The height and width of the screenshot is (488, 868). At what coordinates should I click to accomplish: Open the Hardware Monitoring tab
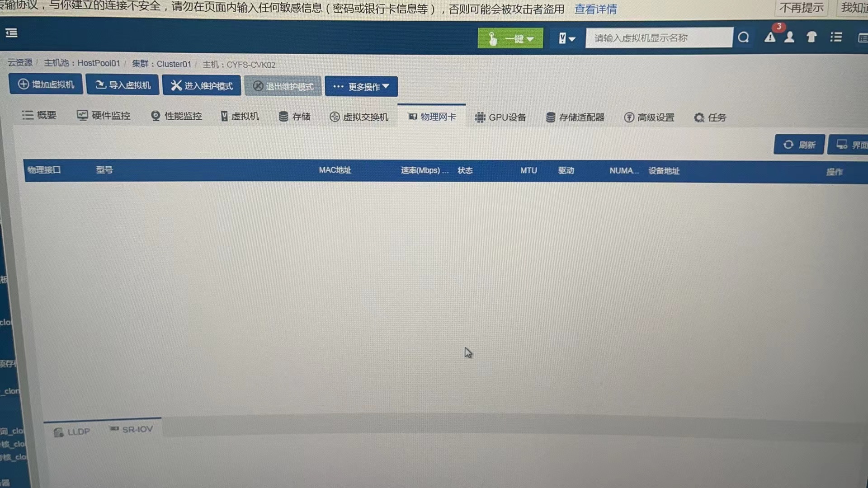(104, 116)
